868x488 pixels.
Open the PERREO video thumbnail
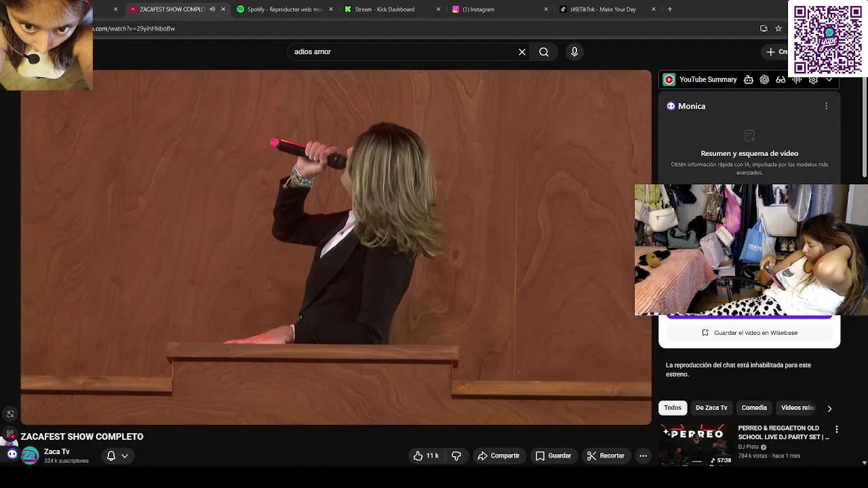point(696,445)
